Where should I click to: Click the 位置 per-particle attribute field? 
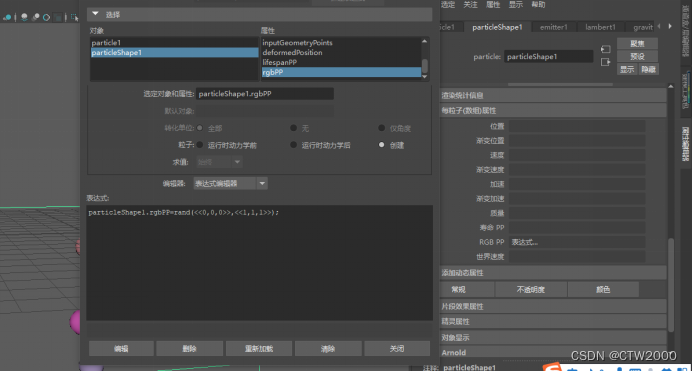(577, 126)
